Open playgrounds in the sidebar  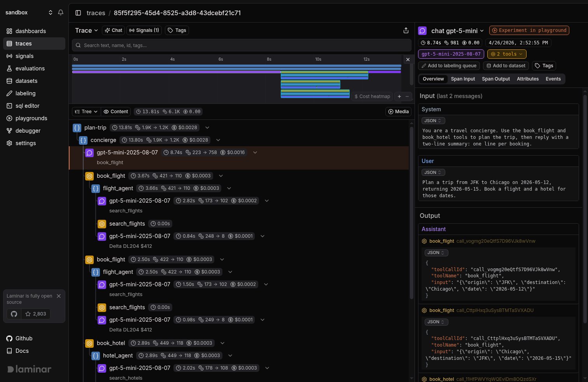pos(34,118)
